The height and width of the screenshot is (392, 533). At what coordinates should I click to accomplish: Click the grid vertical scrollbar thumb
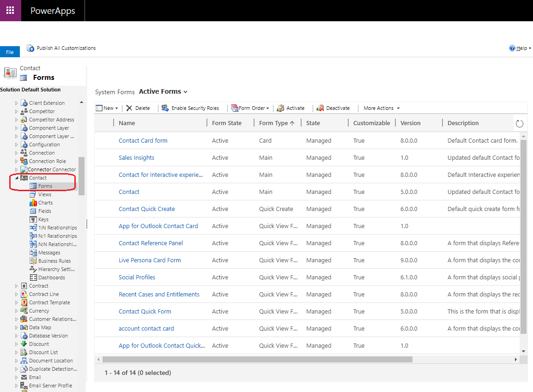pyautogui.click(x=523, y=237)
